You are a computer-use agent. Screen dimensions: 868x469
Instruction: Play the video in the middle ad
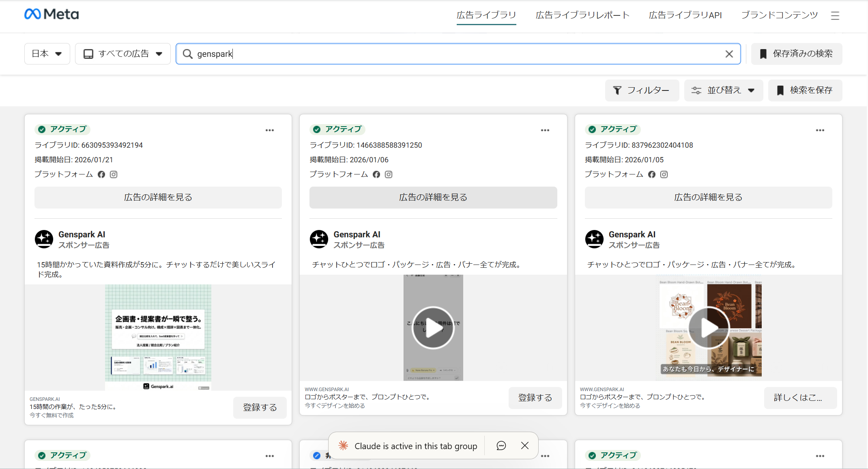[x=433, y=328]
